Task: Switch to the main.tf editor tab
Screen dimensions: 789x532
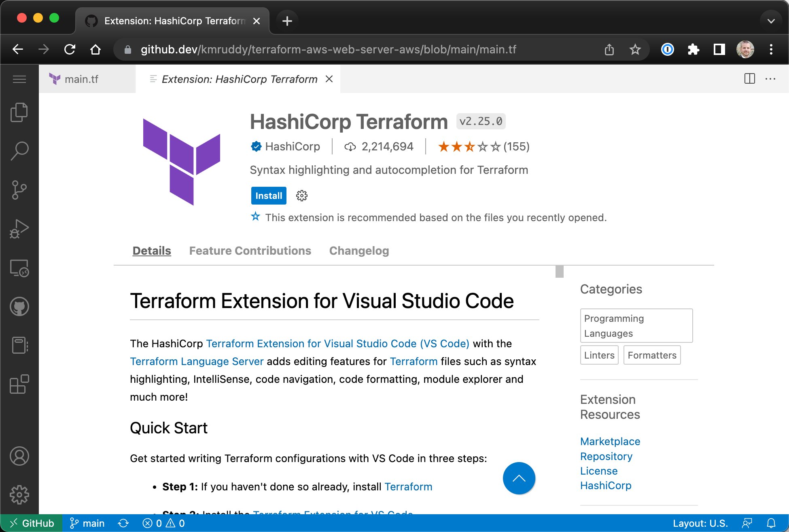Action: (x=82, y=79)
